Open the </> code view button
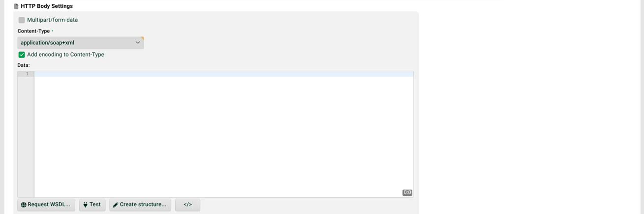The width and height of the screenshot is (644, 214). (x=187, y=205)
